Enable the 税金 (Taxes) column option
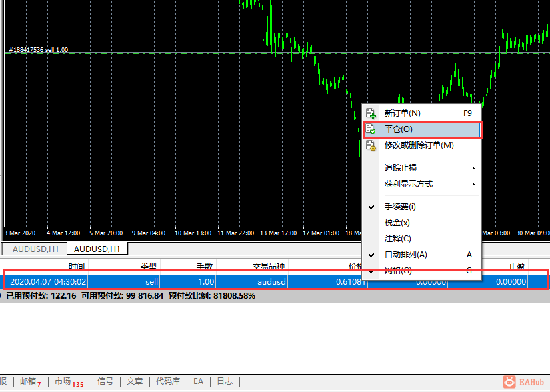 coord(397,223)
